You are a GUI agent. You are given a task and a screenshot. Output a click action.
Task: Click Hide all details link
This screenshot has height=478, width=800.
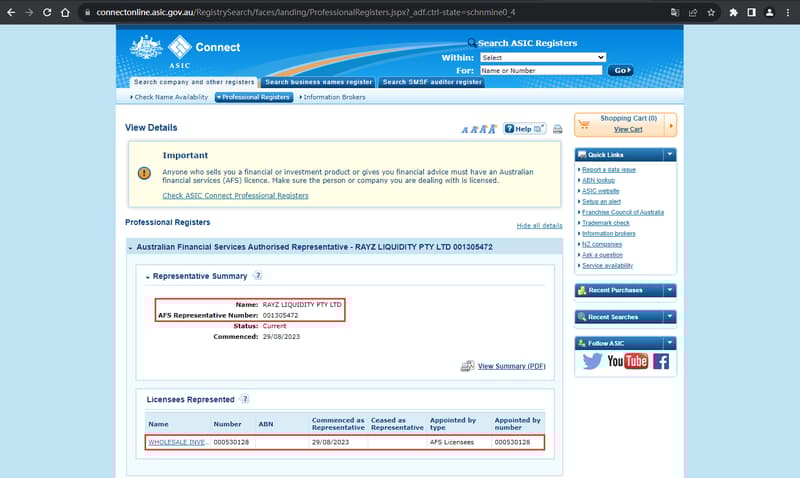(x=539, y=225)
